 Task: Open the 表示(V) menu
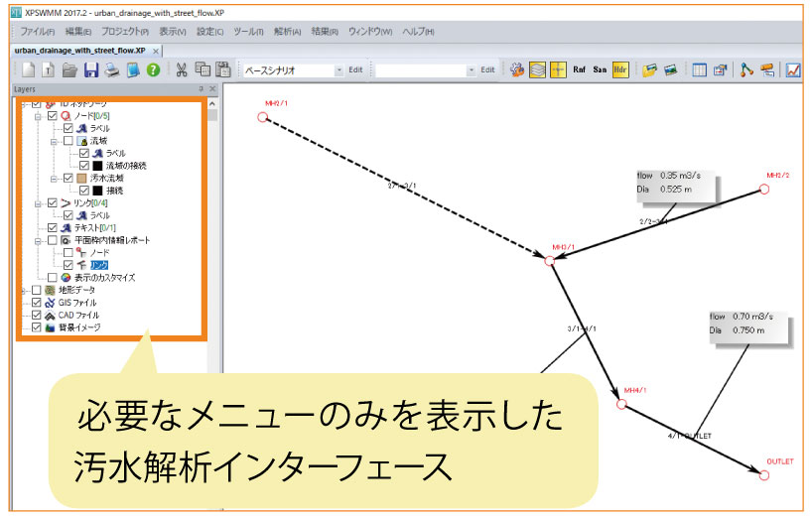[173, 32]
